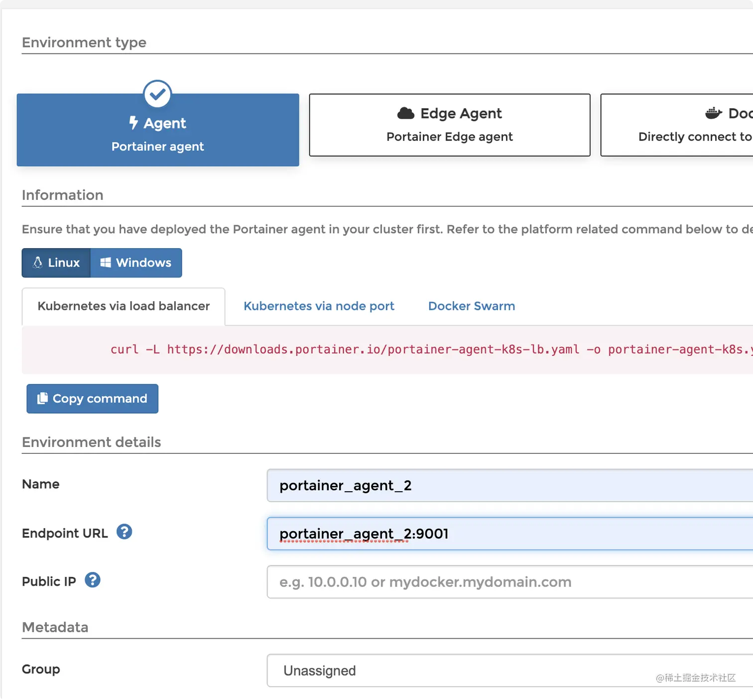Choose the Edge Agent environment type

tap(450, 125)
